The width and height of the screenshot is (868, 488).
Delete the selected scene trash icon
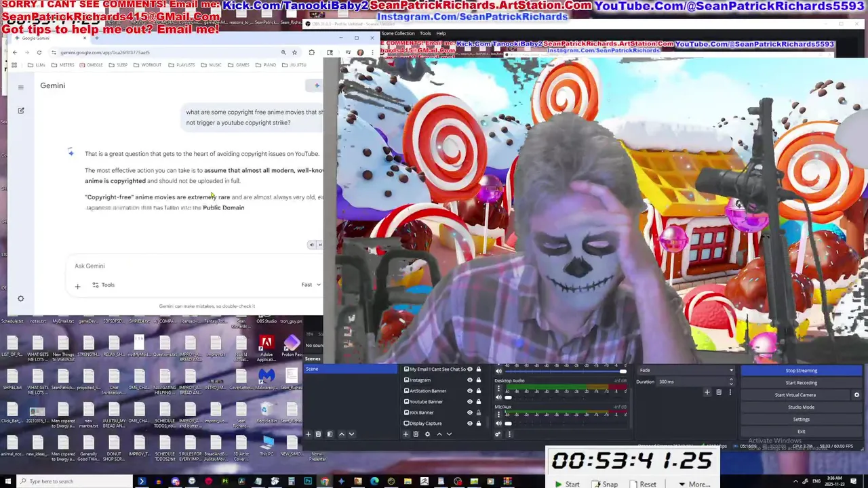click(318, 434)
